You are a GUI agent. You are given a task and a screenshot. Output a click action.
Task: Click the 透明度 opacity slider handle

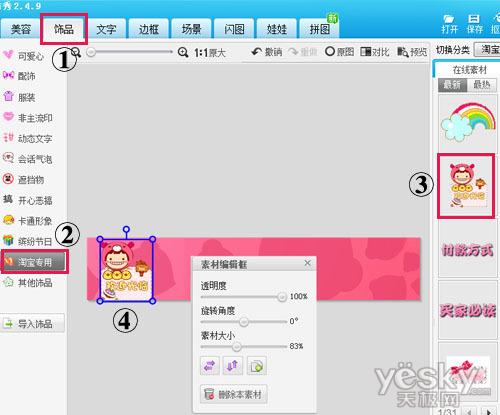click(282, 296)
